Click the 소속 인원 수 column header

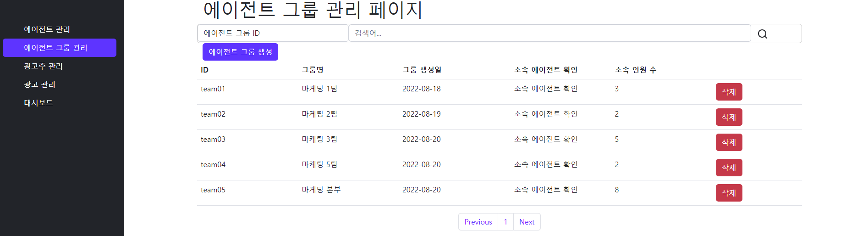(x=635, y=70)
